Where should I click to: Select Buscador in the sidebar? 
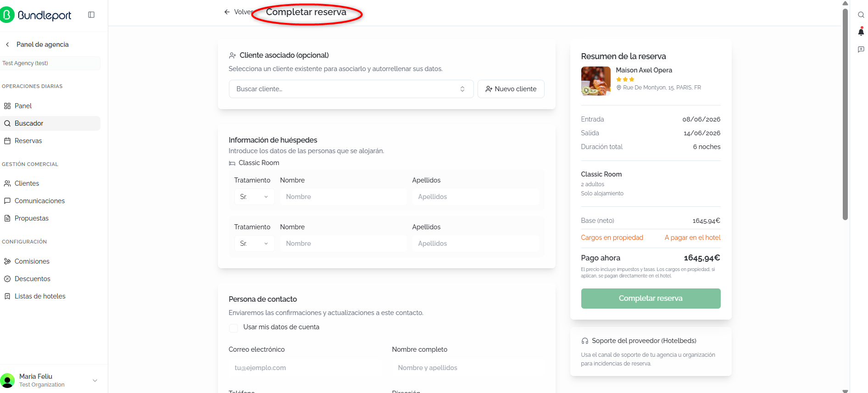click(x=50, y=123)
